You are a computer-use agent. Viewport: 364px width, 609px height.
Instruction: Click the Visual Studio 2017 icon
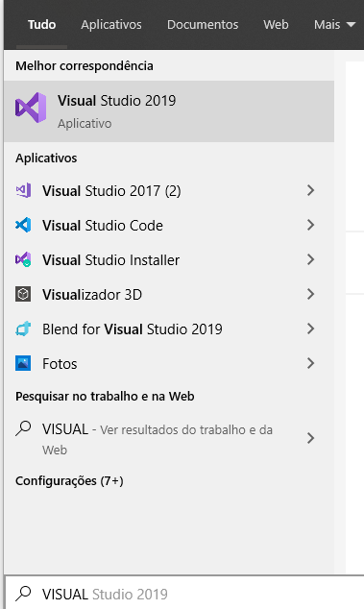point(23,190)
